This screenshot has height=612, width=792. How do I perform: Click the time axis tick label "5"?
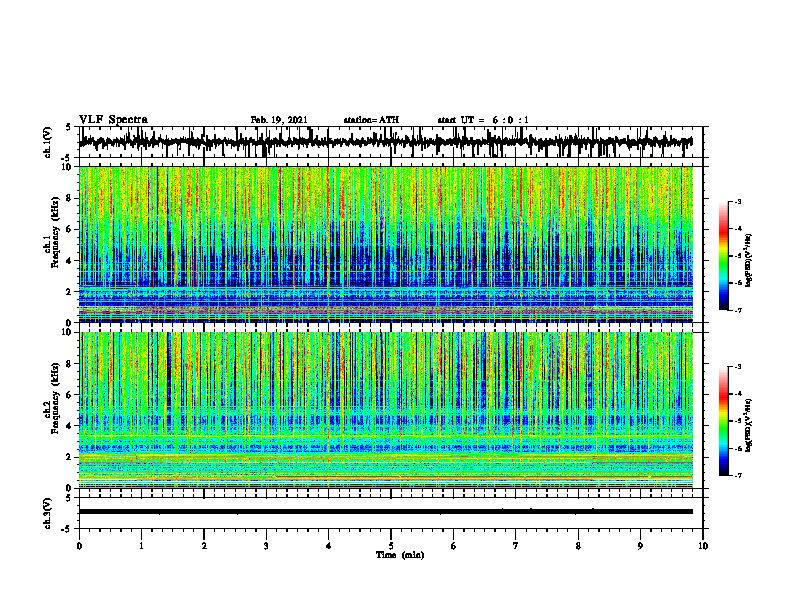click(x=391, y=546)
